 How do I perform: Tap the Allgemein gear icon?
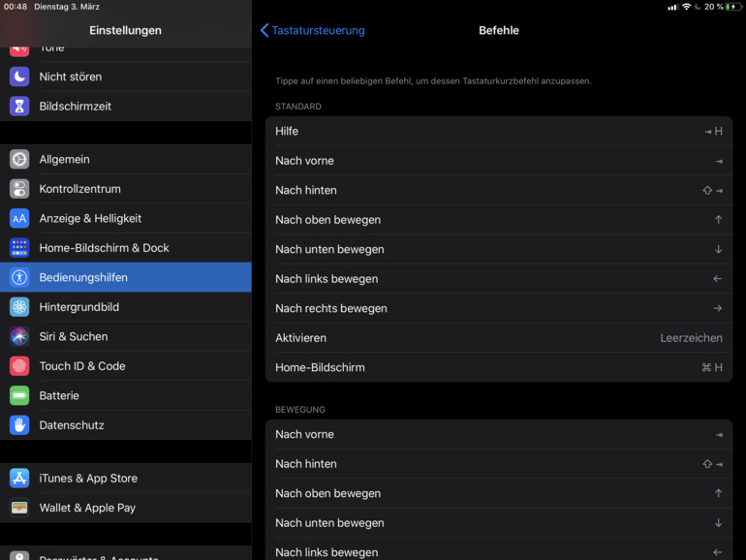(19, 160)
